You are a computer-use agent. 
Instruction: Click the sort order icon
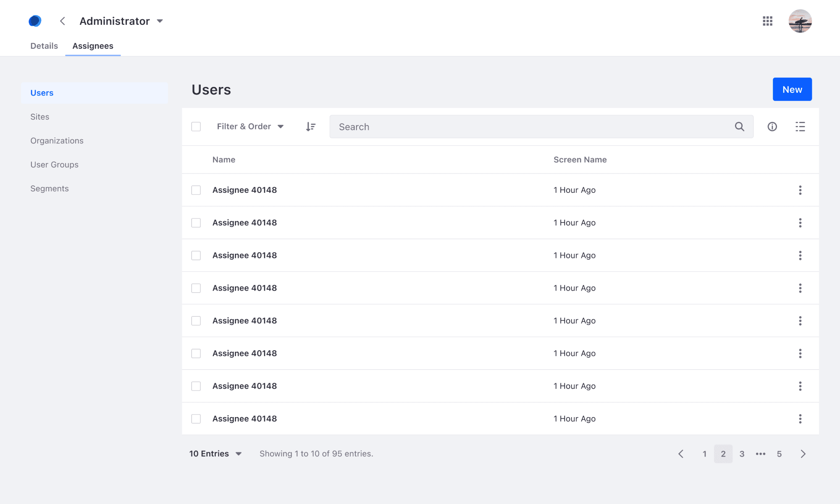(x=311, y=126)
